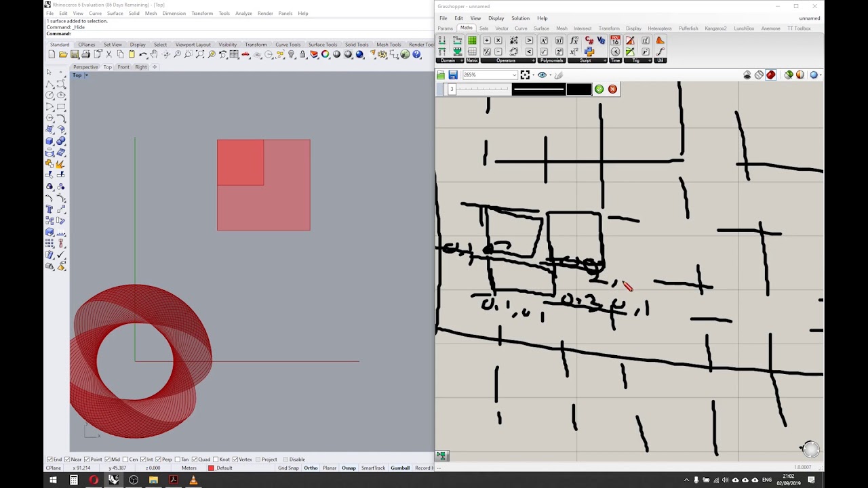Expand the Operators panel components

click(x=533, y=60)
